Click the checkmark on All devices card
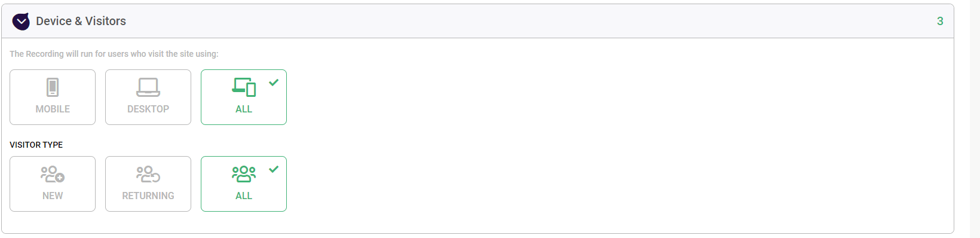The image size is (980, 238). click(274, 83)
